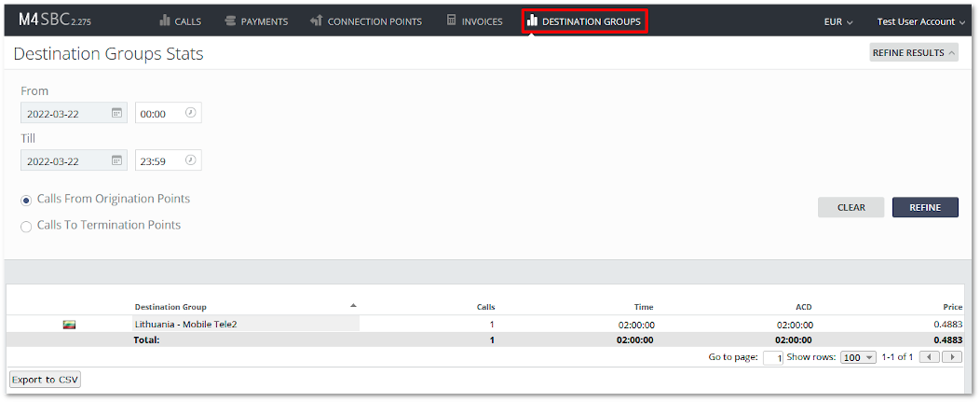Select Calls To Termination Points
The image size is (980, 402).
pos(26,226)
